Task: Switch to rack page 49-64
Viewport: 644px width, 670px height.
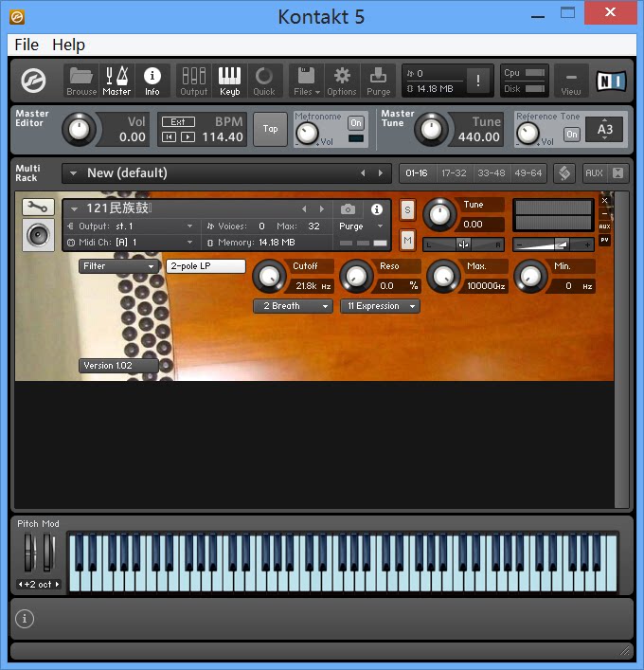Action: coord(528,173)
